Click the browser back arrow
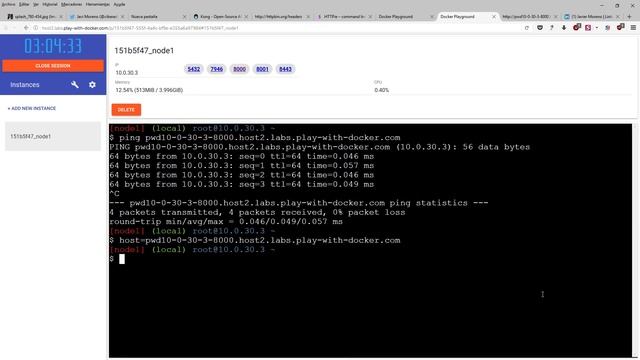The height and width of the screenshot is (360, 640). (26, 28)
